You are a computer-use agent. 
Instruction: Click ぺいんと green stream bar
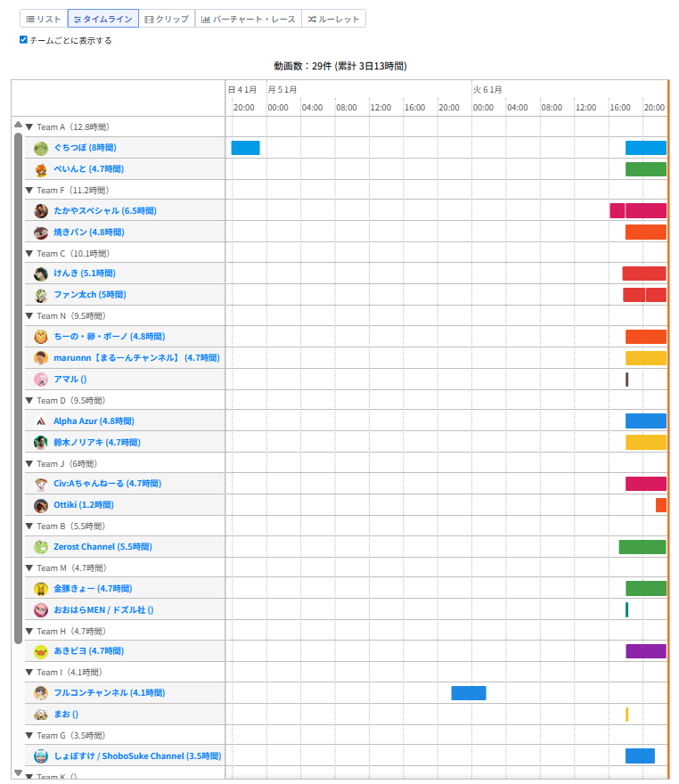pos(646,169)
